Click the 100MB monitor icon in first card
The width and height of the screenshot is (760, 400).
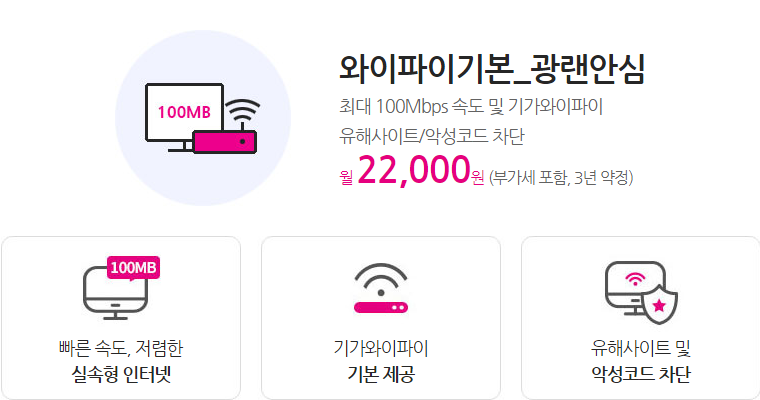(x=121, y=288)
